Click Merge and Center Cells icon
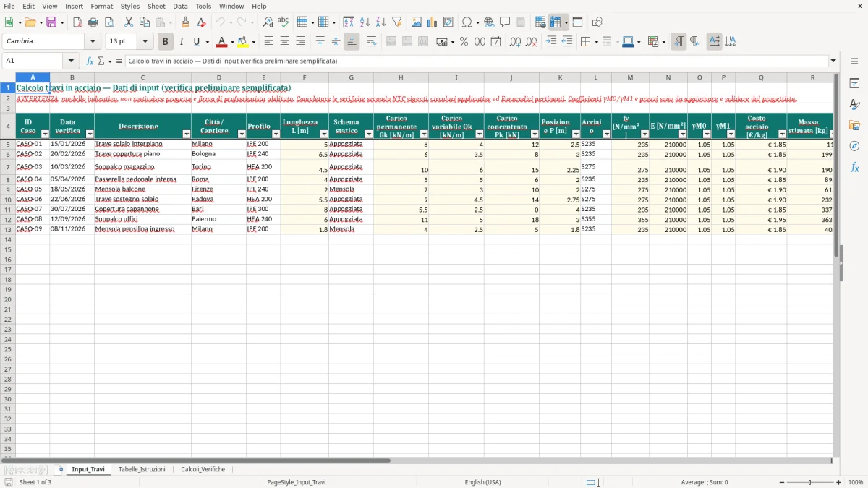This screenshot has height=488, width=868. point(391,42)
